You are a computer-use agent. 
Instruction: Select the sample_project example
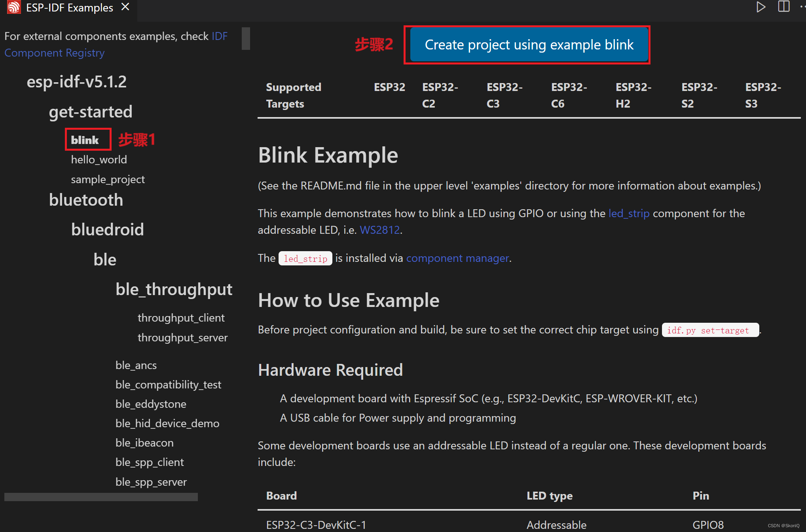(108, 179)
